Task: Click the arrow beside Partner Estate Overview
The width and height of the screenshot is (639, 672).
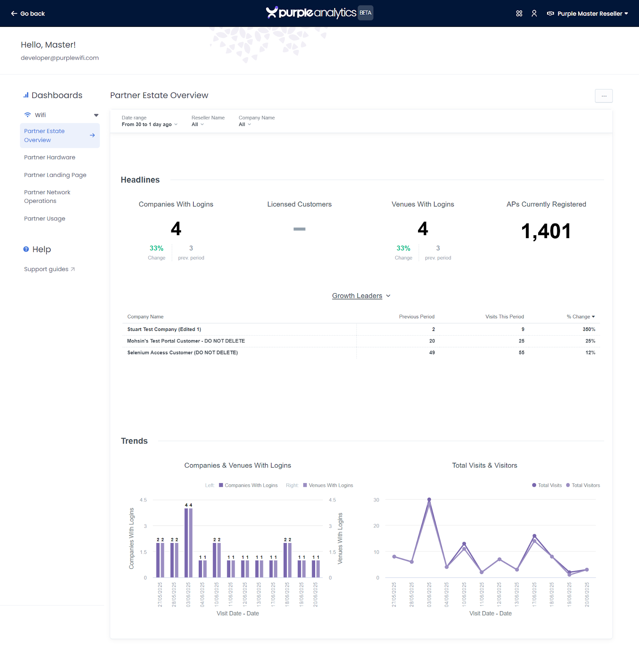Action: [x=92, y=135]
